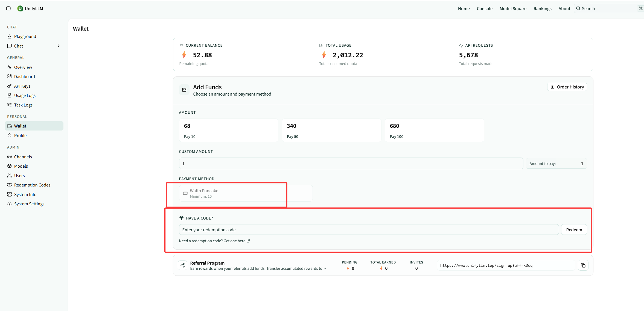Click the Overview pulse icon
This screenshot has width=644, height=311.
coord(10,67)
